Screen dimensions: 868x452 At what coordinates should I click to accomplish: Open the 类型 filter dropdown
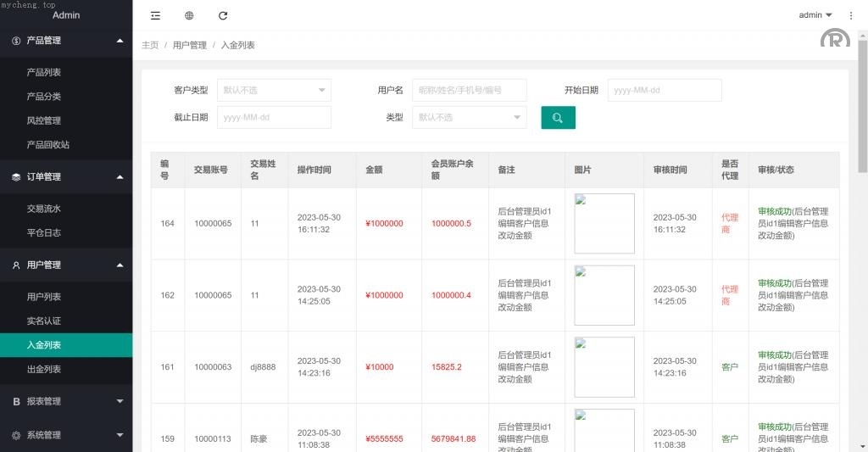tap(469, 118)
